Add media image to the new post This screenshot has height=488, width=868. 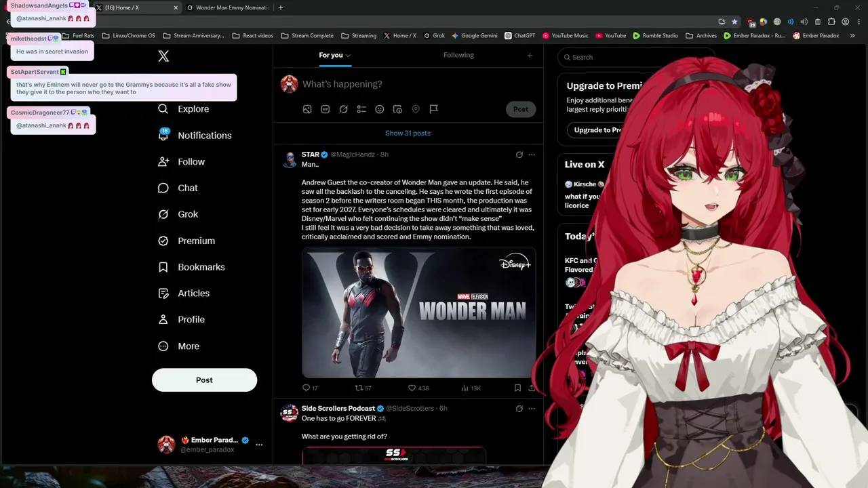click(307, 109)
